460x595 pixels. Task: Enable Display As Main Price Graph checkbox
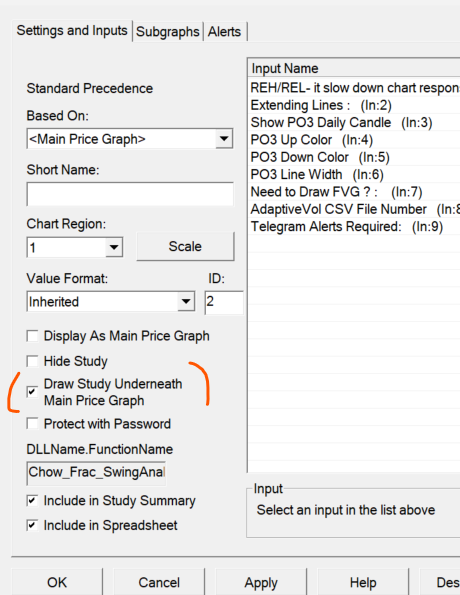pos(33,336)
